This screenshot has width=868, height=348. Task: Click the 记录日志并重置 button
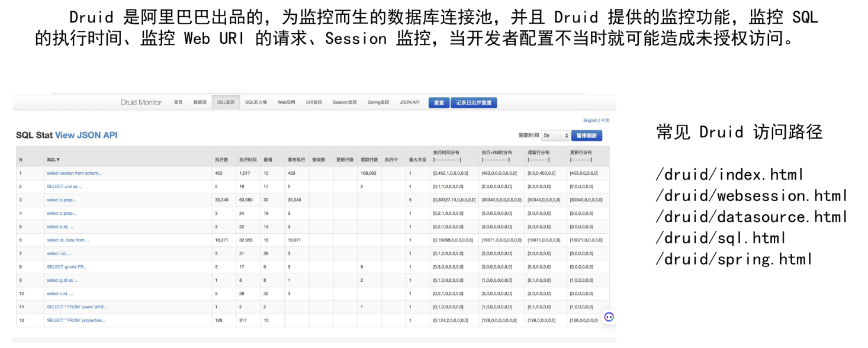pyautogui.click(x=474, y=102)
